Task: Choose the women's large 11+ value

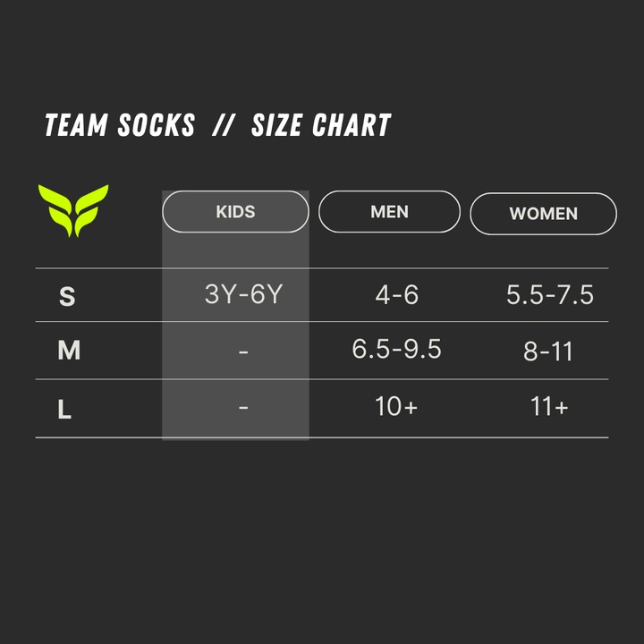Action: pos(549,407)
